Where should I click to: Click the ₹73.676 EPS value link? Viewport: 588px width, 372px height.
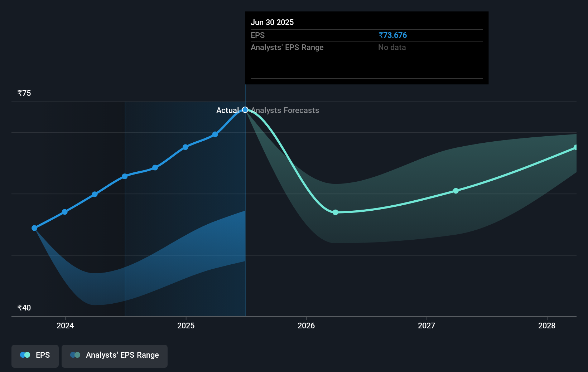pos(392,35)
